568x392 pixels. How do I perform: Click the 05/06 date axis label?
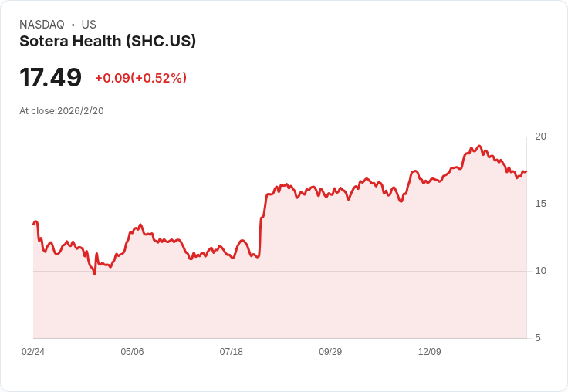pyautogui.click(x=132, y=351)
